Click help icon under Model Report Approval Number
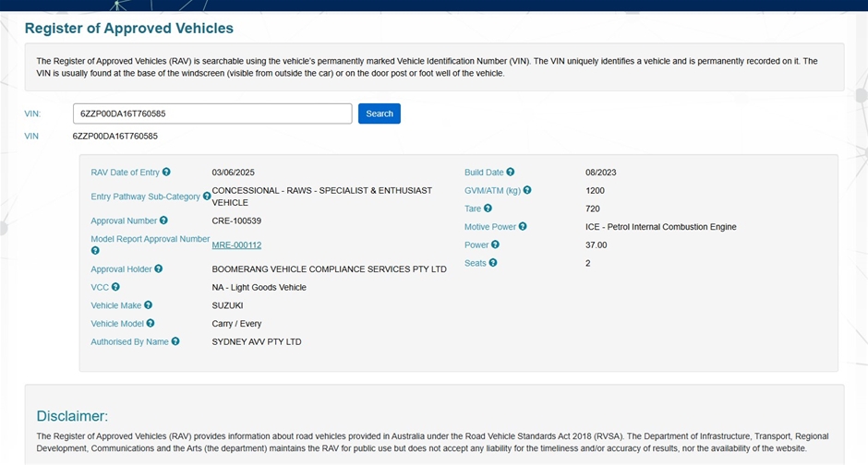 tap(95, 250)
